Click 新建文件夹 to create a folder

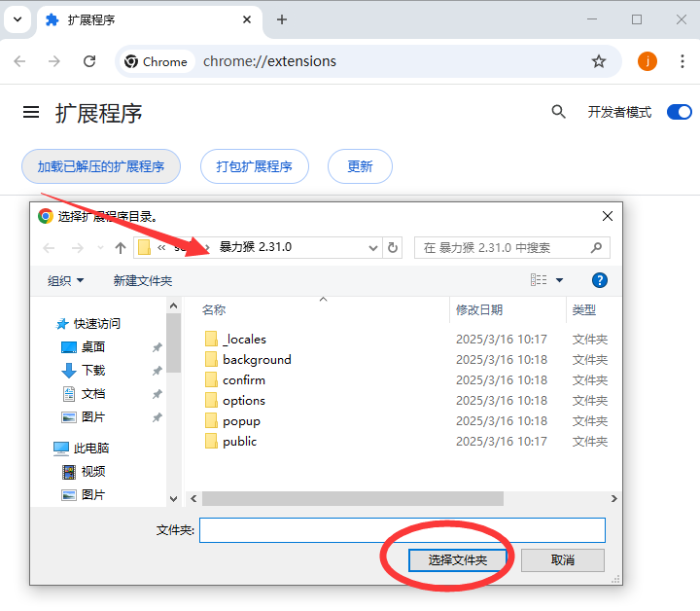click(143, 280)
